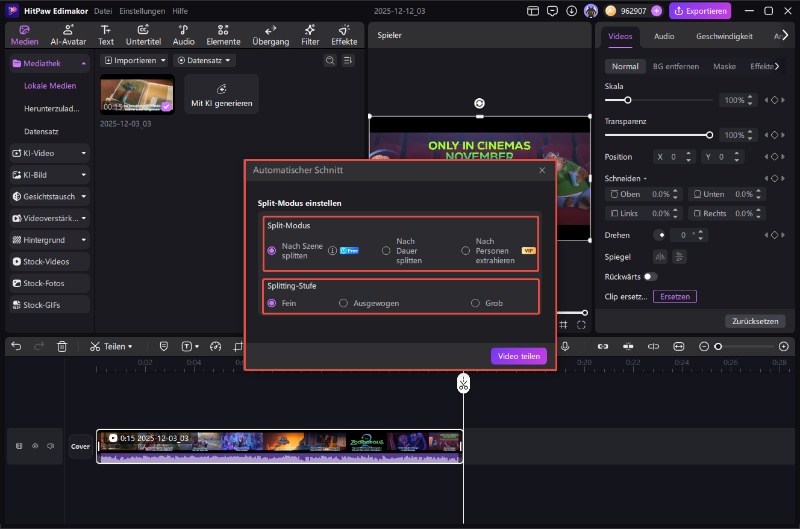
Task: Click the microphone record icon
Action: (565, 346)
